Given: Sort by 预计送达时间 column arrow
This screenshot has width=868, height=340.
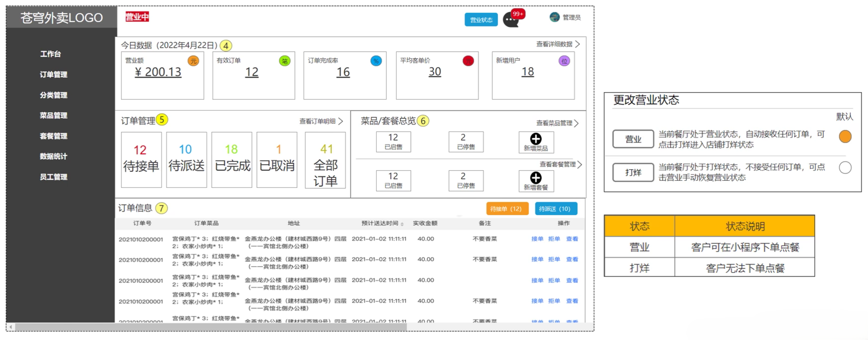Looking at the screenshot, I should pos(402,224).
